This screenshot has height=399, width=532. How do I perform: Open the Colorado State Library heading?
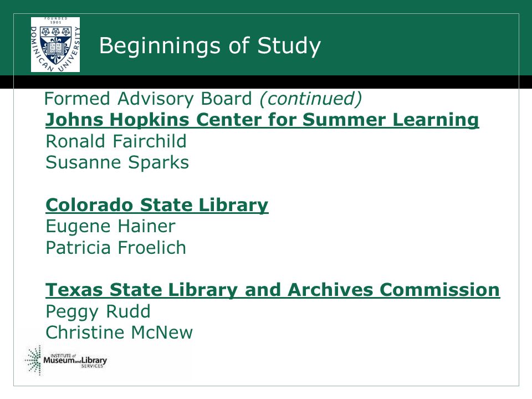pyautogui.click(x=157, y=205)
